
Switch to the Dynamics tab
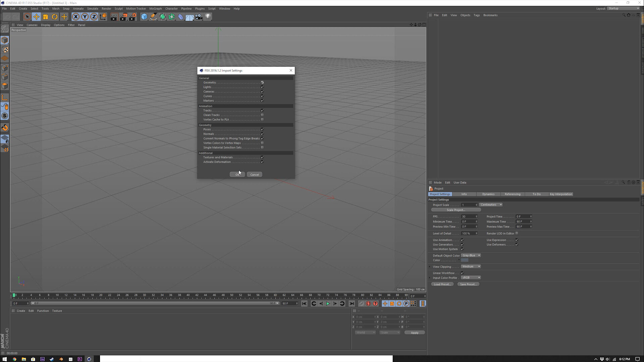pyautogui.click(x=488, y=194)
